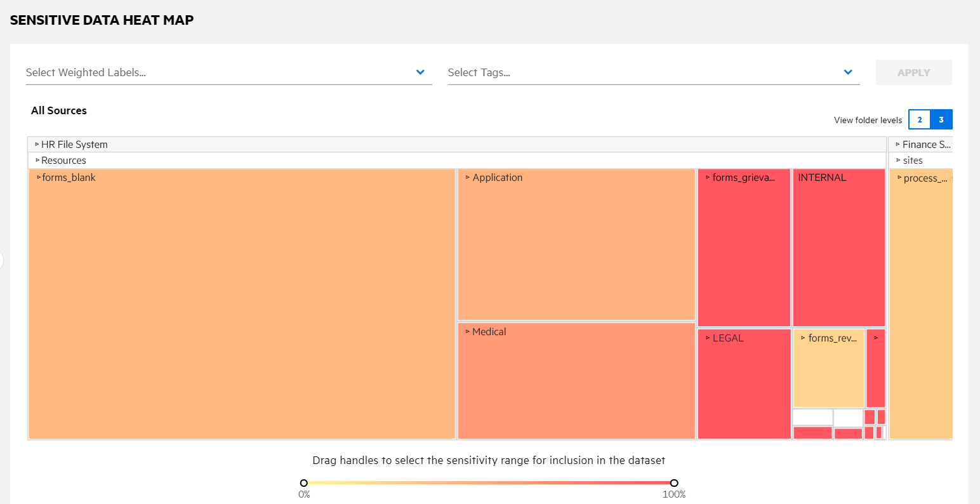Click the APPLY button
The image size is (980, 504).
pos(913,72)
